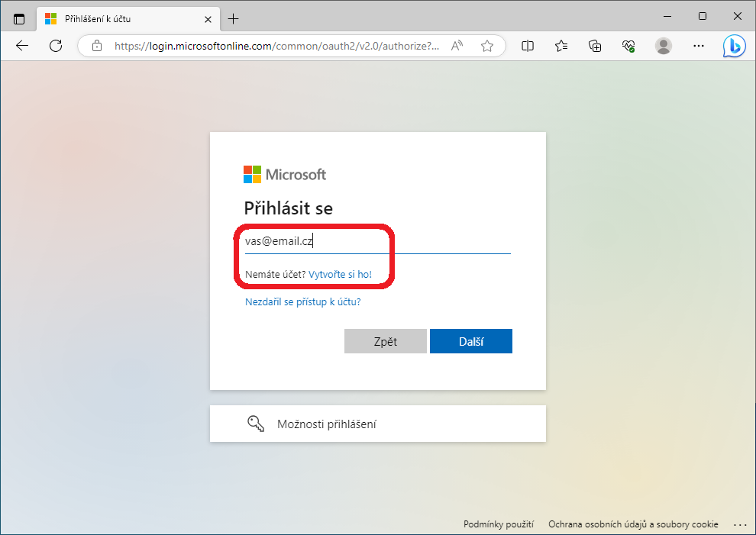Click the footer ellipsis more options
Image resolution: width=756 pixels, height=535 pixels.
pos(740,524)
